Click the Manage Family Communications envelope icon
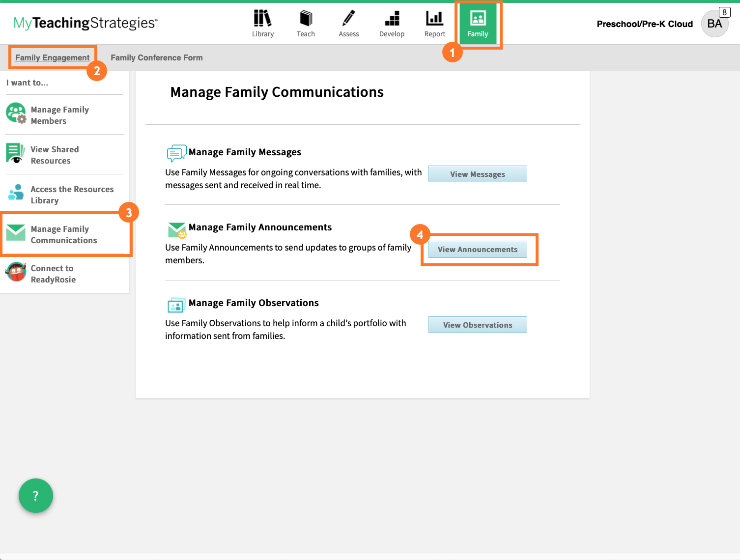The width and height of the screenshot is (740, 560). [x=15, y=233]
